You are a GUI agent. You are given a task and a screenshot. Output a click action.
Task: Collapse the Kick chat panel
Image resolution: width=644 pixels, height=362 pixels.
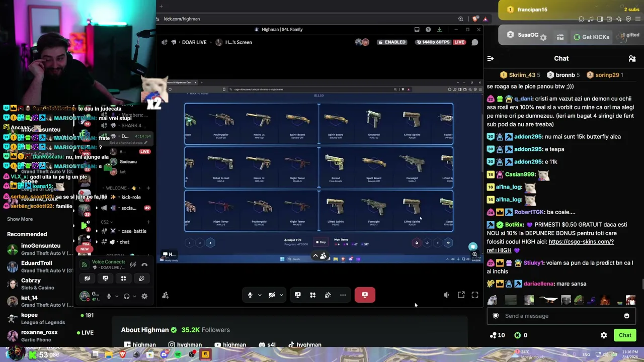[x=491, y=58]
